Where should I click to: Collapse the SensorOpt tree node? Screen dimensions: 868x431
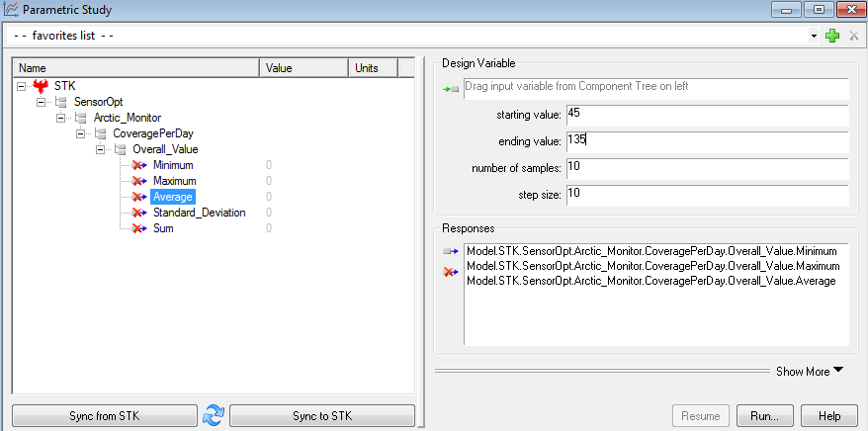coord(42,103)
